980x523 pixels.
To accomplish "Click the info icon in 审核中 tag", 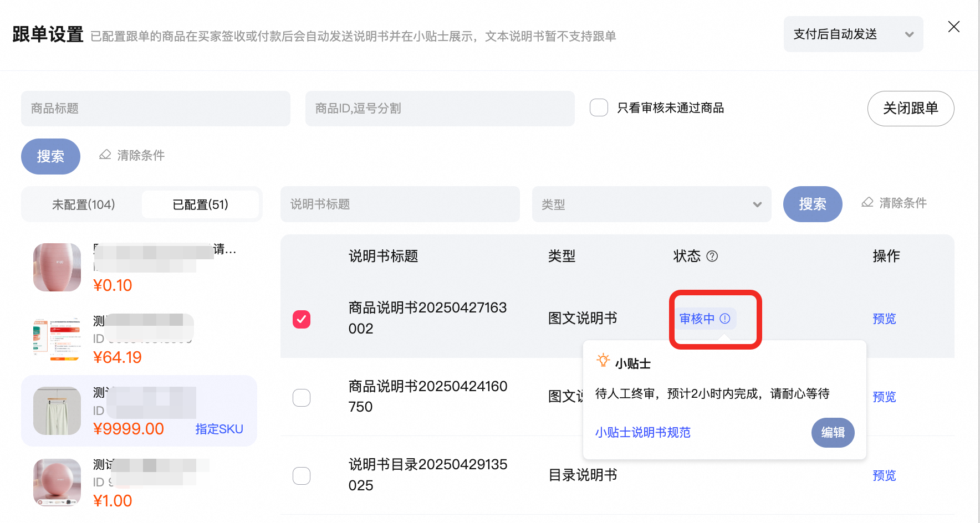I will 725,319.
